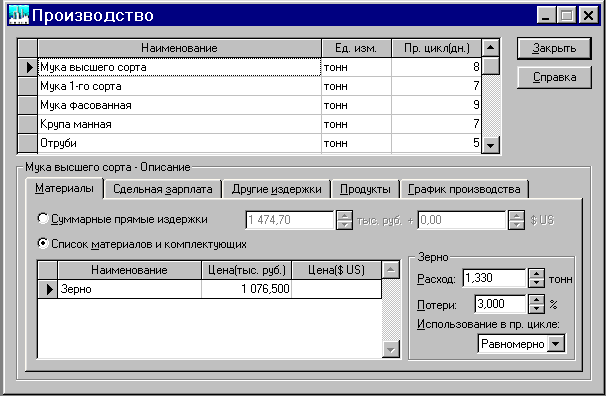The width and height of the screenshot is (606, 396).
Task: Maximize the Производство window
Action: (x=567, y=15)
